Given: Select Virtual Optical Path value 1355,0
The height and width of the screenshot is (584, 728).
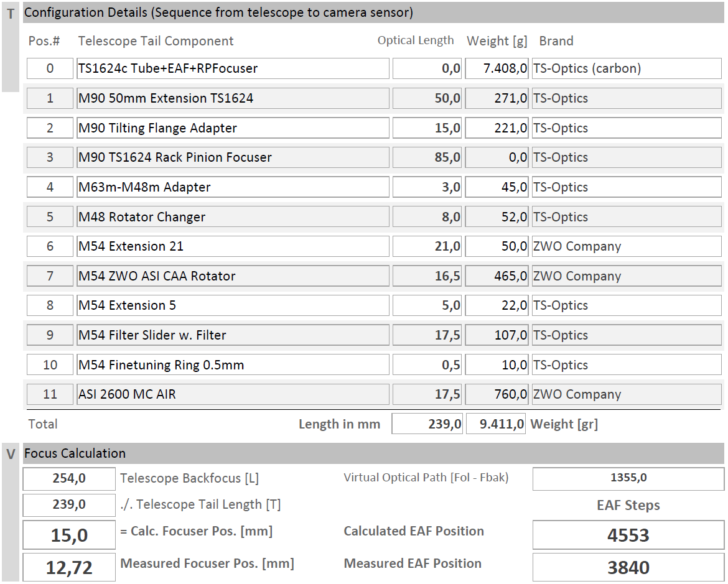Looking at the screenshot, I should [628, 478].
